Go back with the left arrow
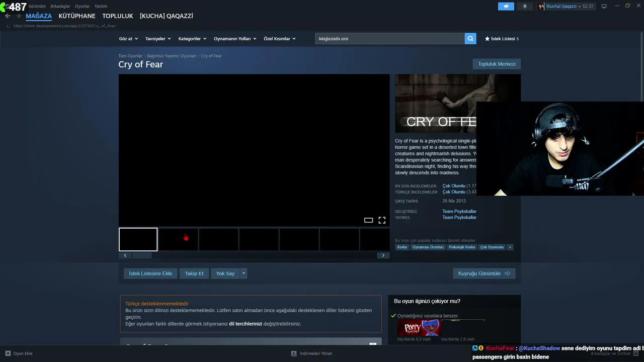 point(8,16)
